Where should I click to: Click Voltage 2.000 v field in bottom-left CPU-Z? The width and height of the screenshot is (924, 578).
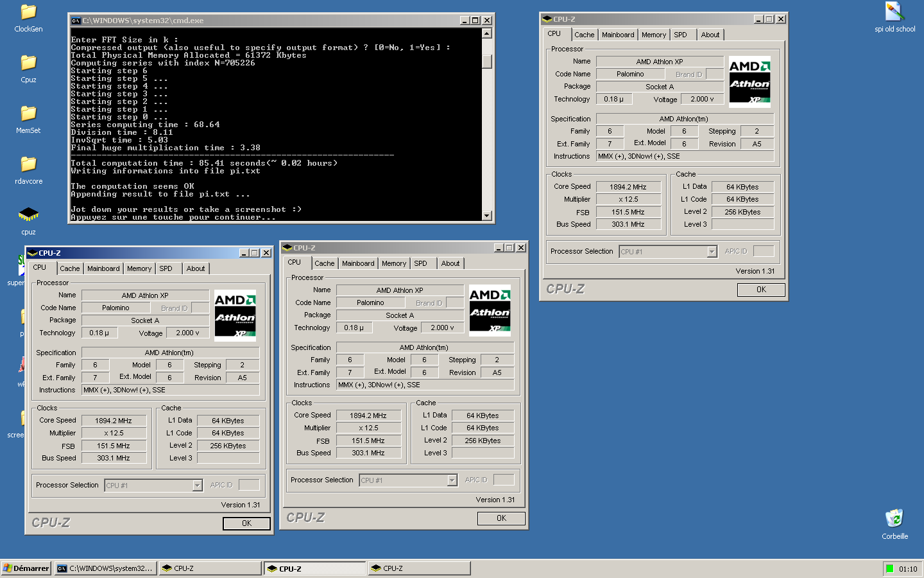pyautogui.click(x=188, y=333)
